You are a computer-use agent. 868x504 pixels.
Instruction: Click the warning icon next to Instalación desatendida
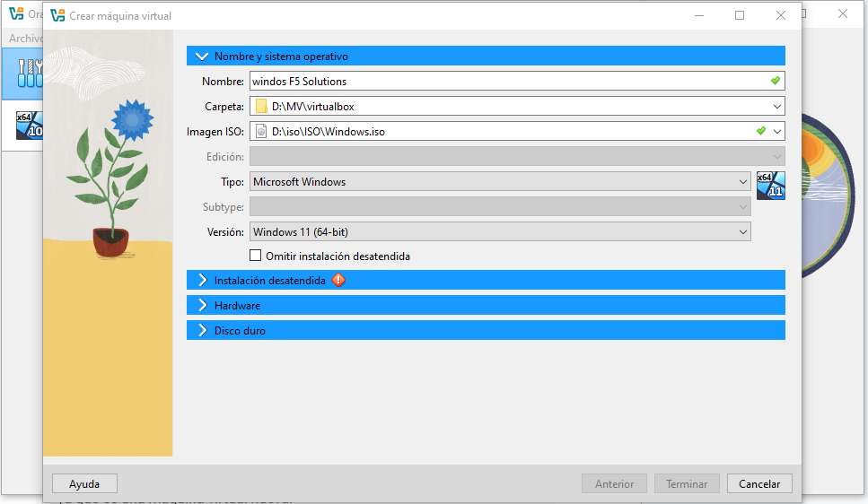pos(338,280)
